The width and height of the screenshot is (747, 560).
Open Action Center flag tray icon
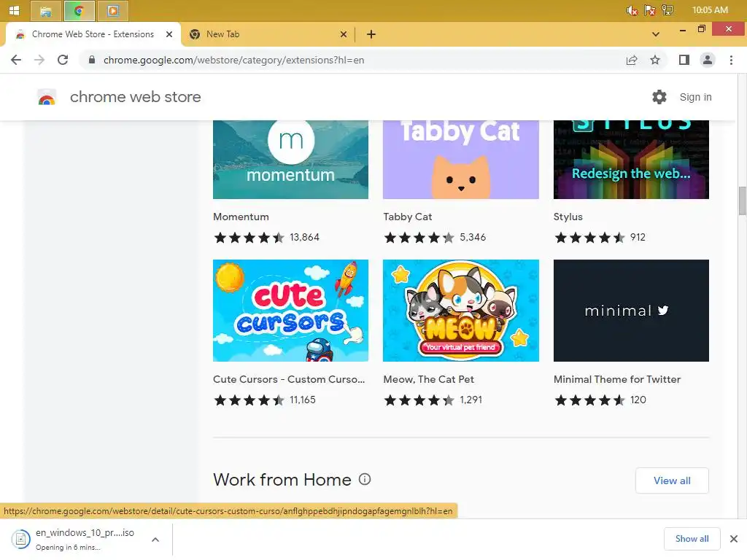click(x=649, y=10)
